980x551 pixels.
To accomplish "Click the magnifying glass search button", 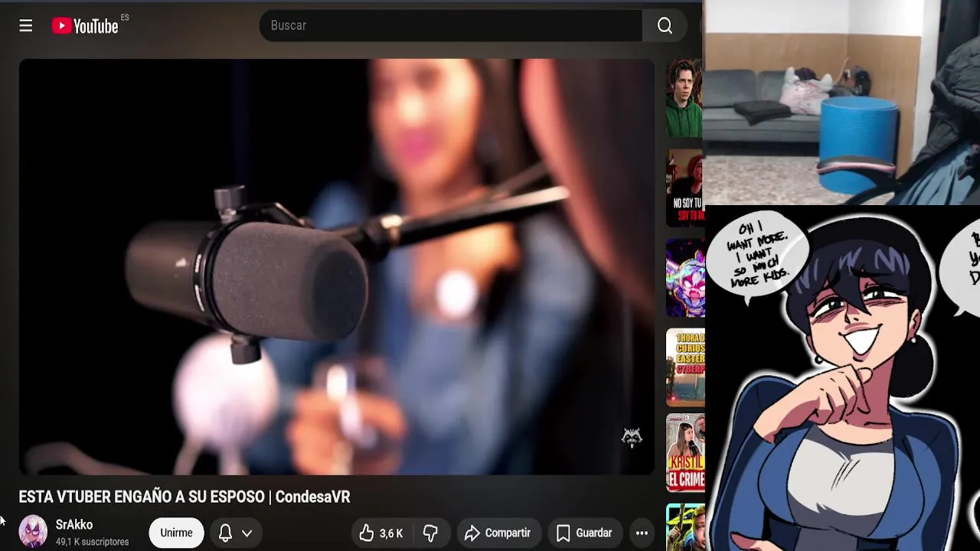I will pos(665,26).
